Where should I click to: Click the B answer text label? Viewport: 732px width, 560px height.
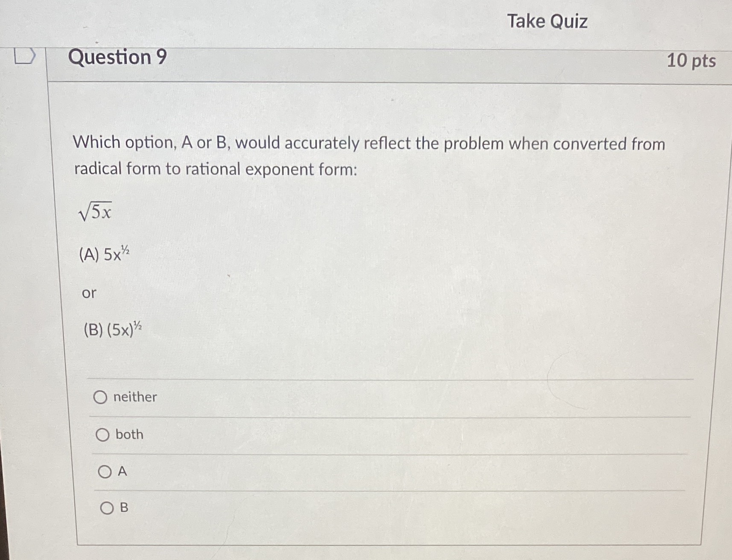point(123,508)
